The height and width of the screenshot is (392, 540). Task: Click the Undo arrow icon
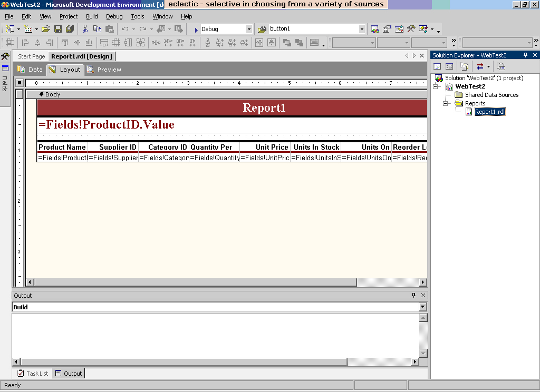pos(125,30)
